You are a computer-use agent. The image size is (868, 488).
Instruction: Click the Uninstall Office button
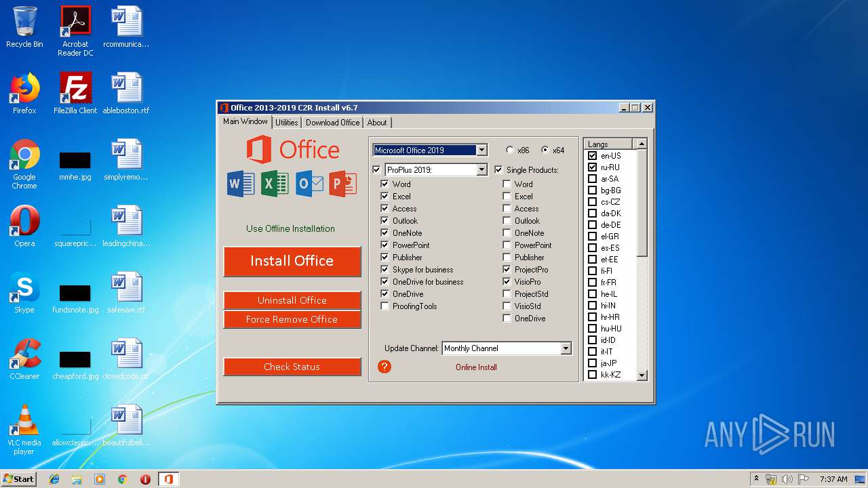click(x=292, y=300)
